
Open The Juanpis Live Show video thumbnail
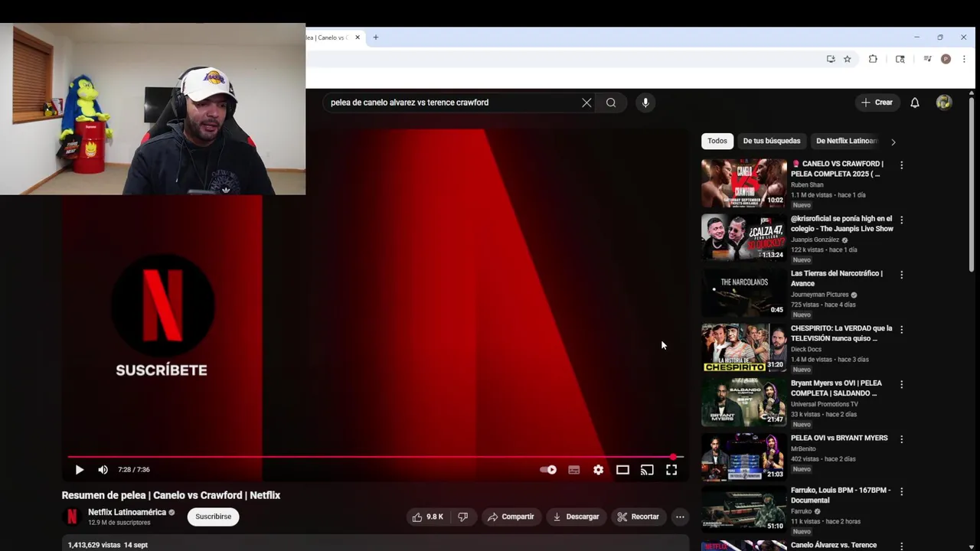coord(744,237)
